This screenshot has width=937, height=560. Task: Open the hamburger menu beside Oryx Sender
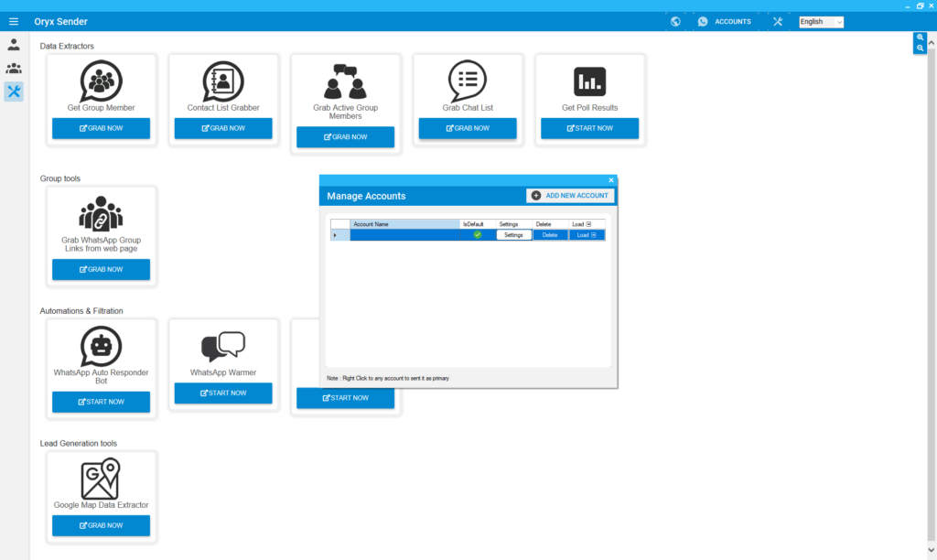(13, 22)
